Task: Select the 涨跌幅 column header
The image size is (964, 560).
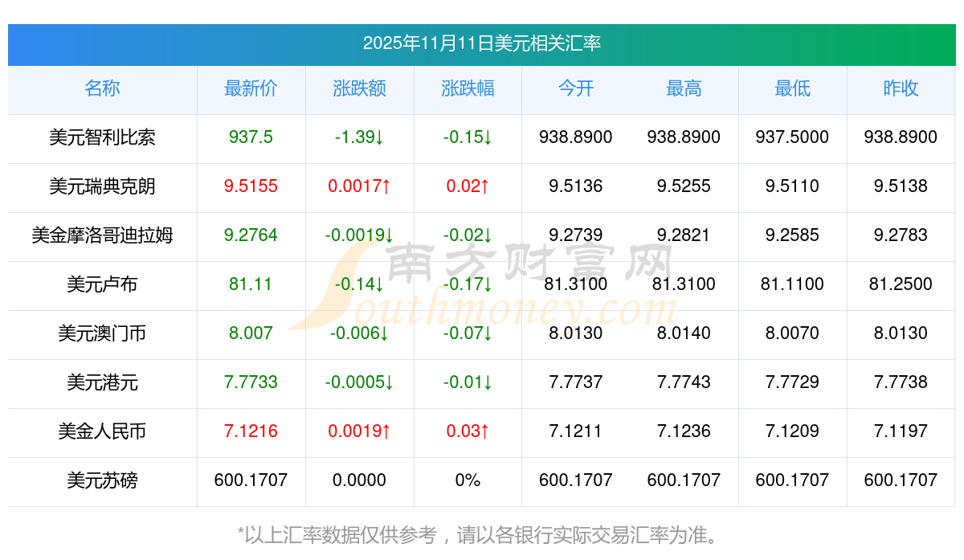Action: tap(468, 88)
